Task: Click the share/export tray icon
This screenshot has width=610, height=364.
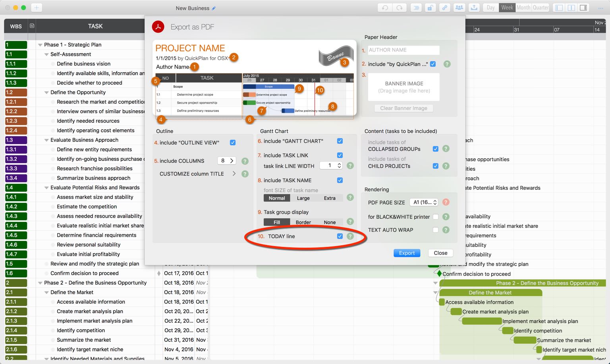Action: click(x=474, y=8)
